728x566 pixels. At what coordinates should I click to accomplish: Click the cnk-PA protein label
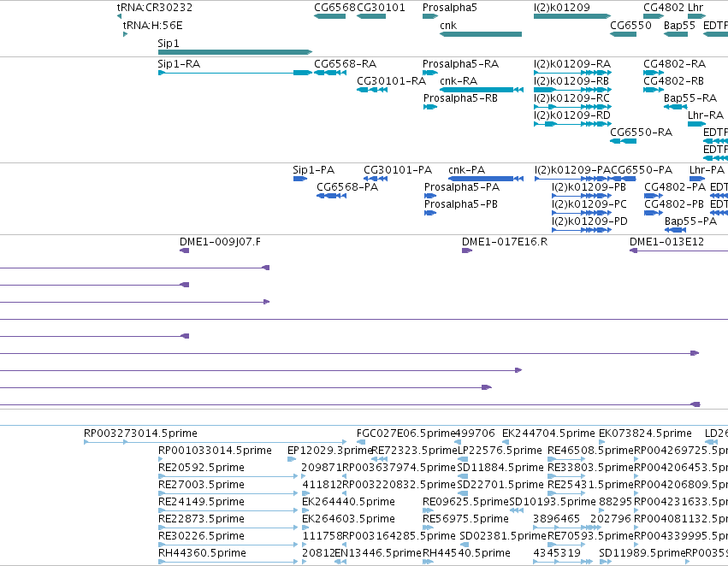[466, 170]
